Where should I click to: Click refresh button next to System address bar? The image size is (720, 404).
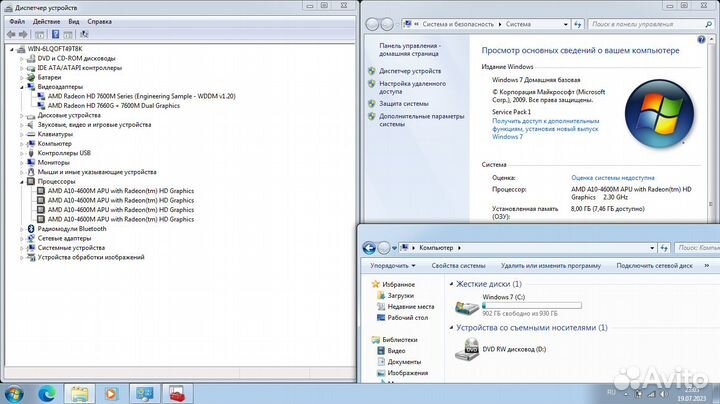pyautogui.click(x=577, y=24)
